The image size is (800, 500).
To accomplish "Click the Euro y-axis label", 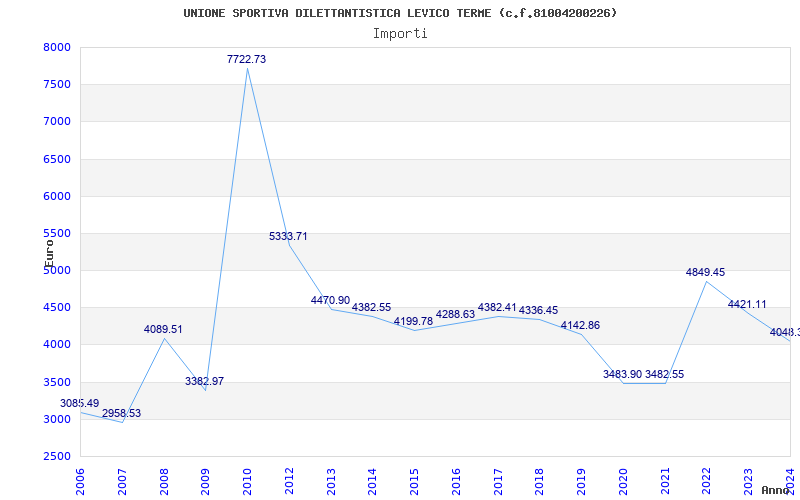I will click(49, 254).
